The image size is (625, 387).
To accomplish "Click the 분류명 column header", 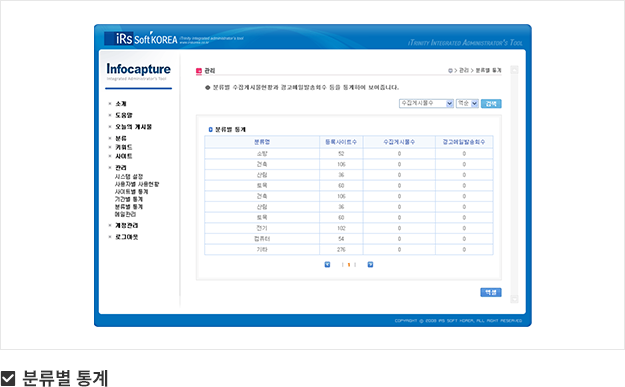I will click(x=262, y=142).
